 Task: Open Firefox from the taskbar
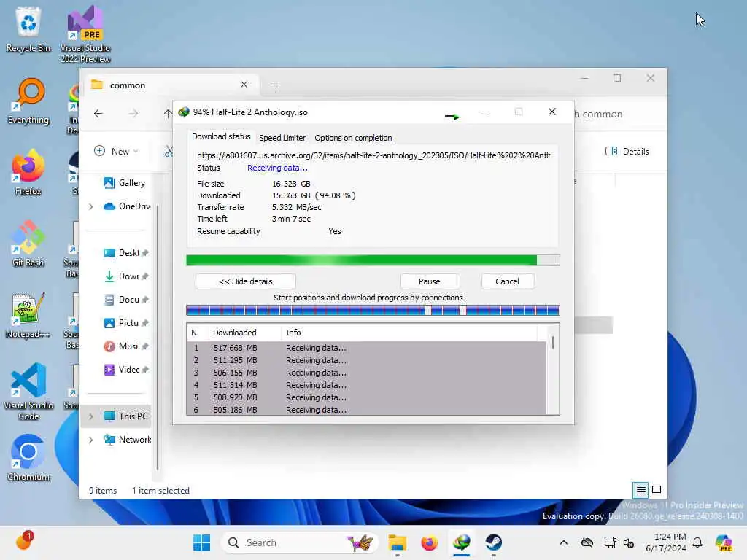[x=429, y=542]
